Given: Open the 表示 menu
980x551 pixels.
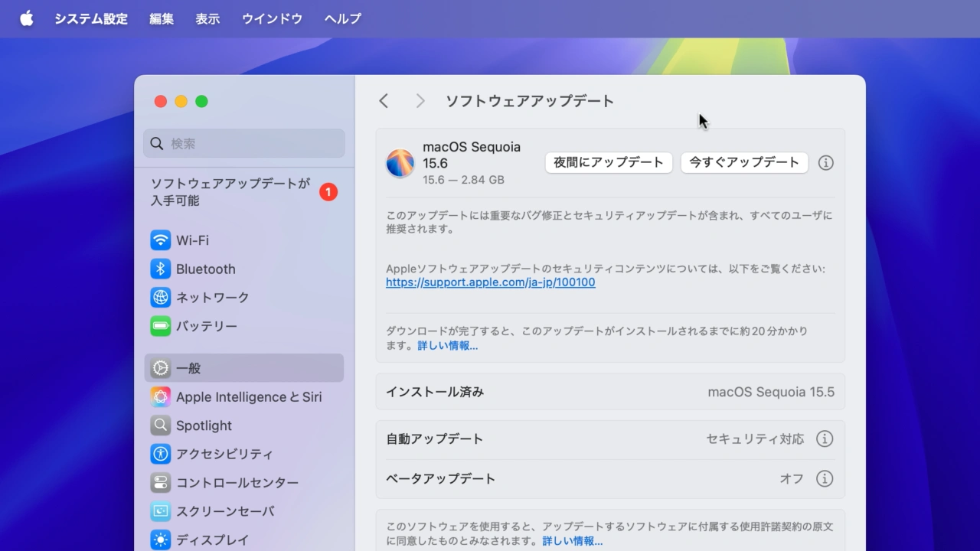Looking at the screenshot, I should [207, 18].
